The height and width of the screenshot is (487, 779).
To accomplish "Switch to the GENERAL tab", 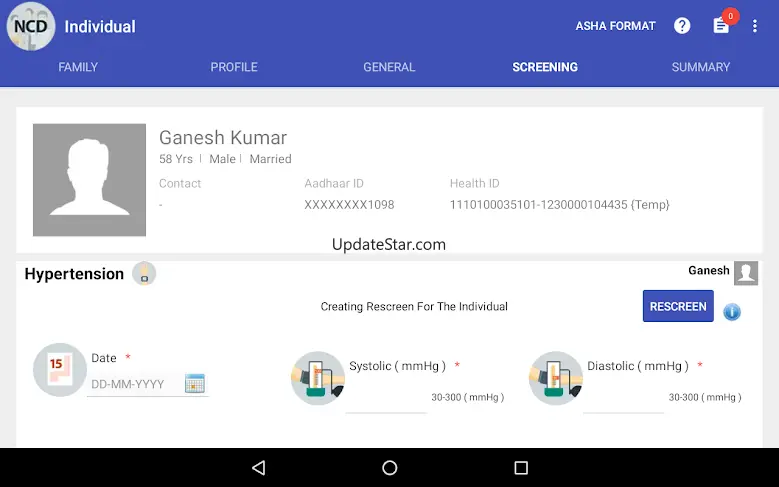I will click(389, 67).
